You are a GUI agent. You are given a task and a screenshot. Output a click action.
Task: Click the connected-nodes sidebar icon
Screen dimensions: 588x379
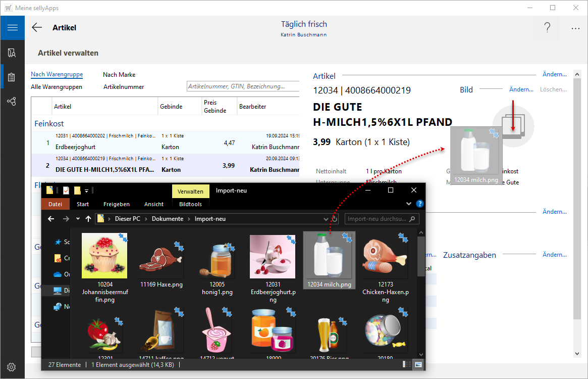(12, 102)
